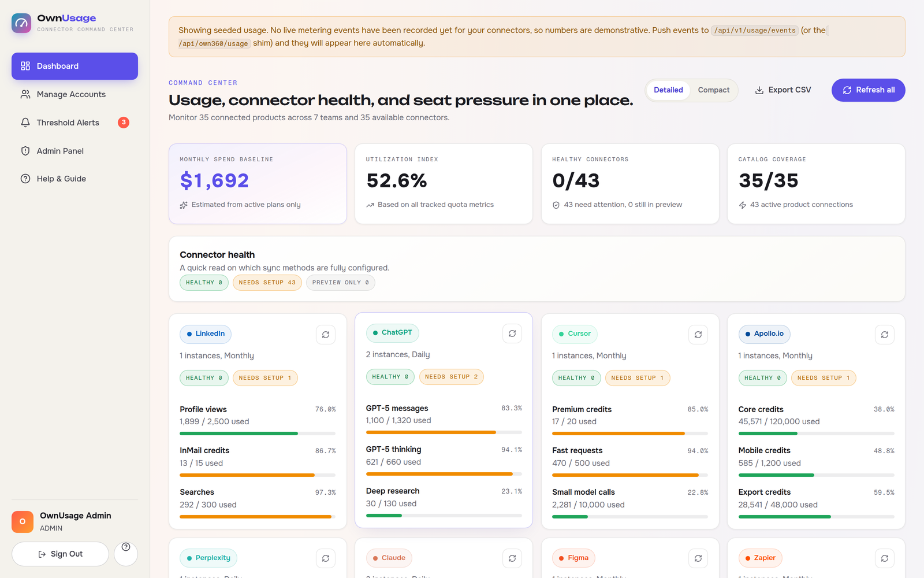Click the Fast requests 94.0% value
924x578 pixels.
click(x=698, y=451)
